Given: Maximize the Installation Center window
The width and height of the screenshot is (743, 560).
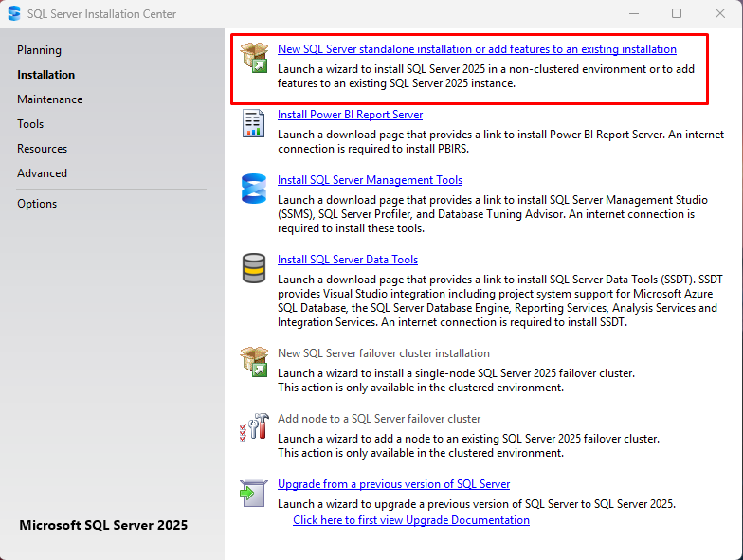Looking at the screenshot, I should coord(677,13).
